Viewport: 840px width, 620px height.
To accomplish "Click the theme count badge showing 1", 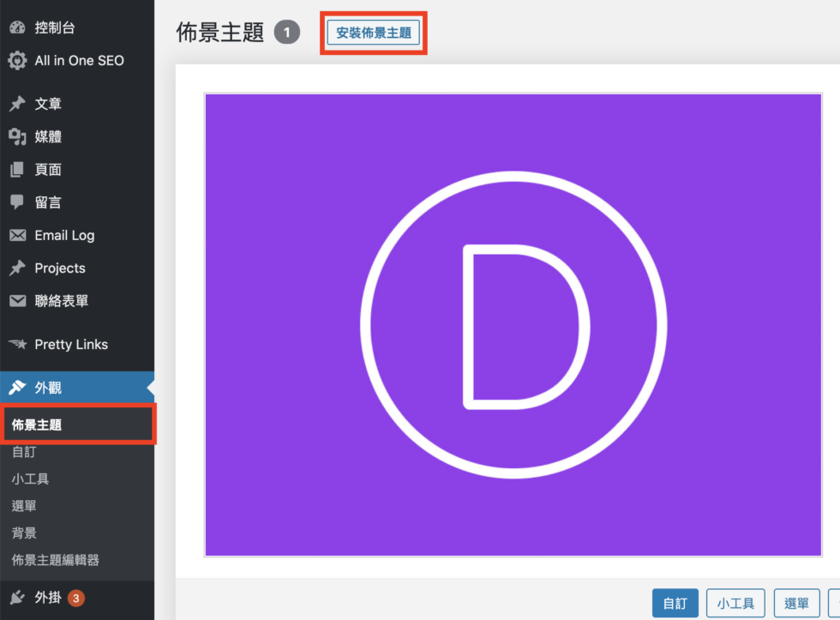I will point(286,33).
